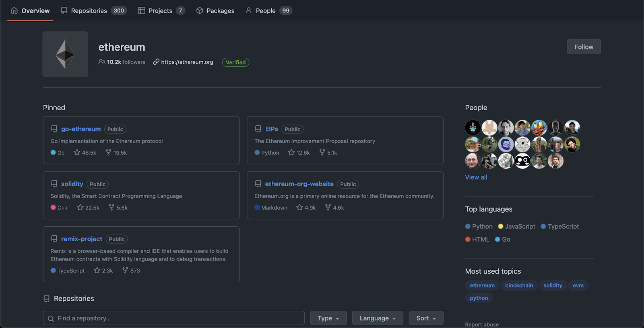The height and width of the screenshot is (328, 644).
Task: Click the repo icon beside remix-project
Action: click(54, 239)
